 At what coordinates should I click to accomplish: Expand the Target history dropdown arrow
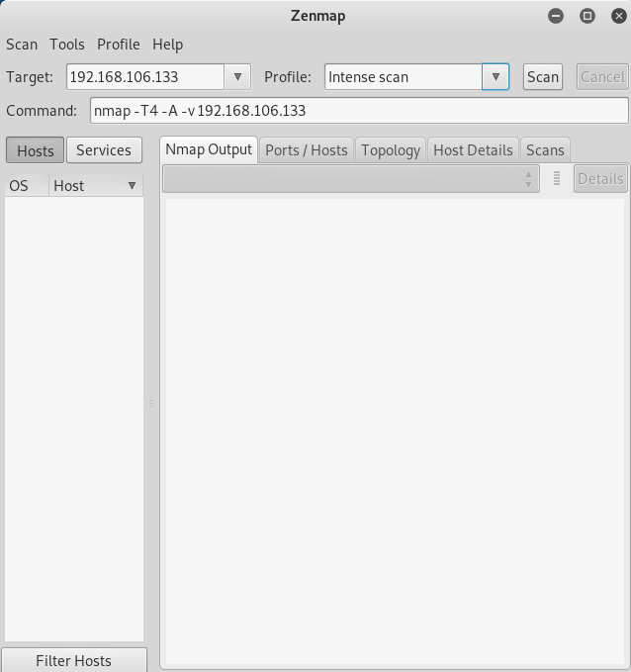pyautogui.click(x=237, y=77)
